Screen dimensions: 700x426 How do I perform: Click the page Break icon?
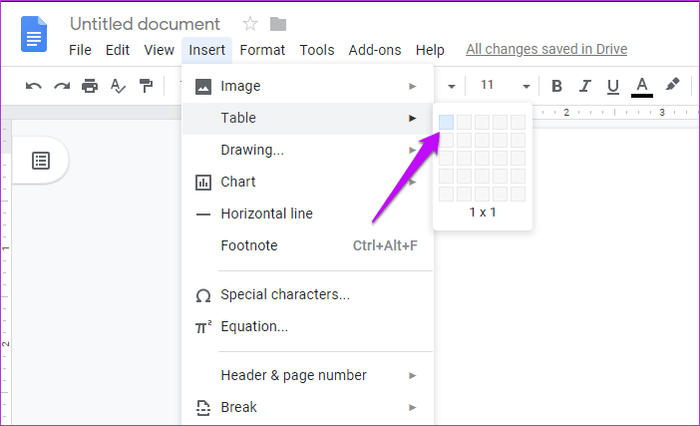pos(203,407)
